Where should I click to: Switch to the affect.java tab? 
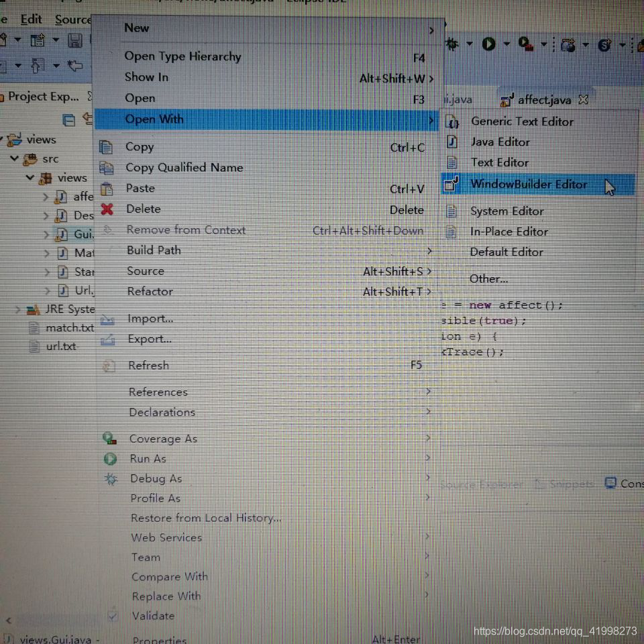544,100
